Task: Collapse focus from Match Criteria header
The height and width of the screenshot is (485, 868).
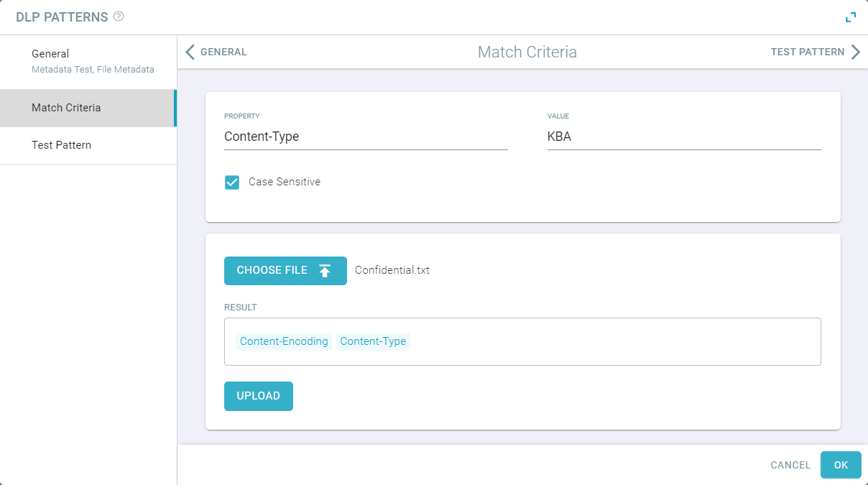Action: click(x=527, y=51)
